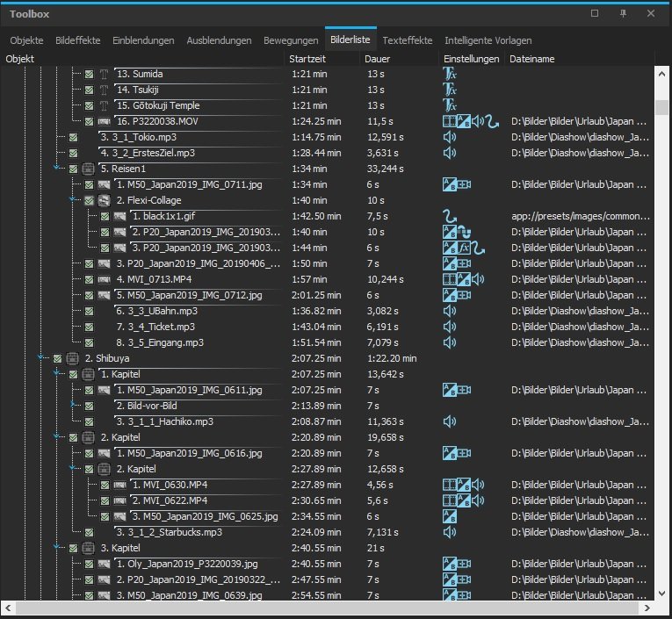The width and height of the screenshot is (672, 619).
Task: Click the transition icon for M50_Japan2019_IMG_0625.jpg
Action: (x=449, y=516)
